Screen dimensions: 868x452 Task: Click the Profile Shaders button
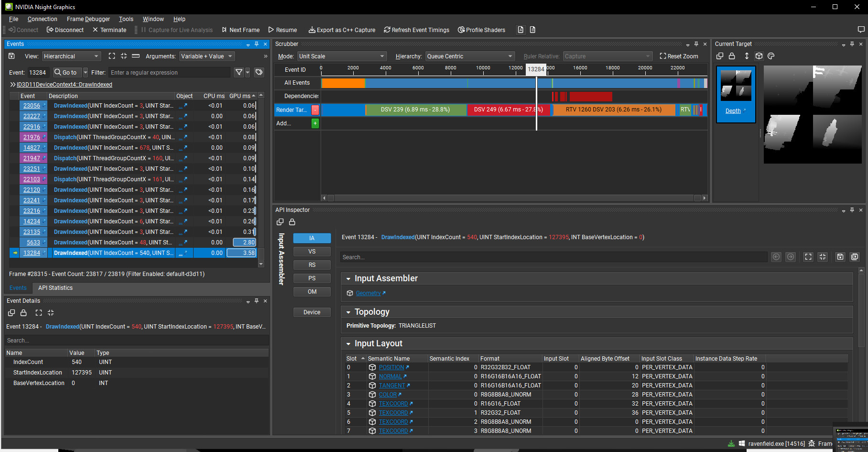pyautogui.click(x=481, y=30)
